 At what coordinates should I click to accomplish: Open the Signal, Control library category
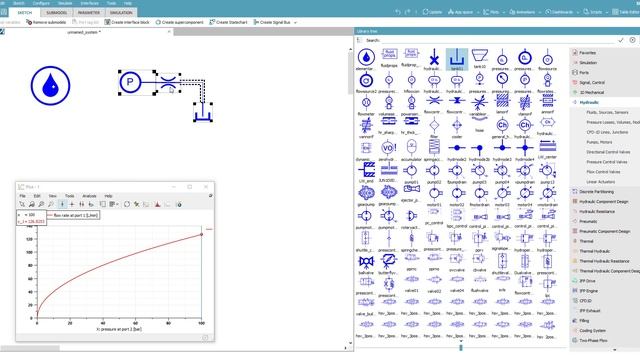[592, 82]
